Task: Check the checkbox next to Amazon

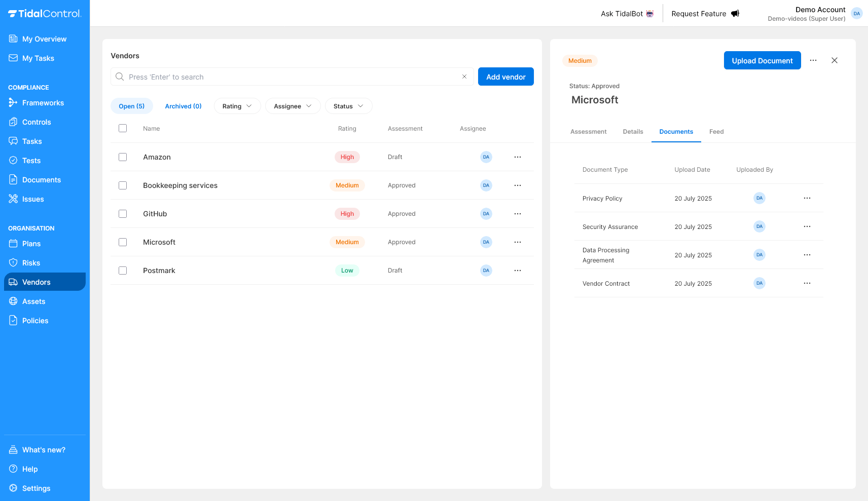Action: (123, 157)
